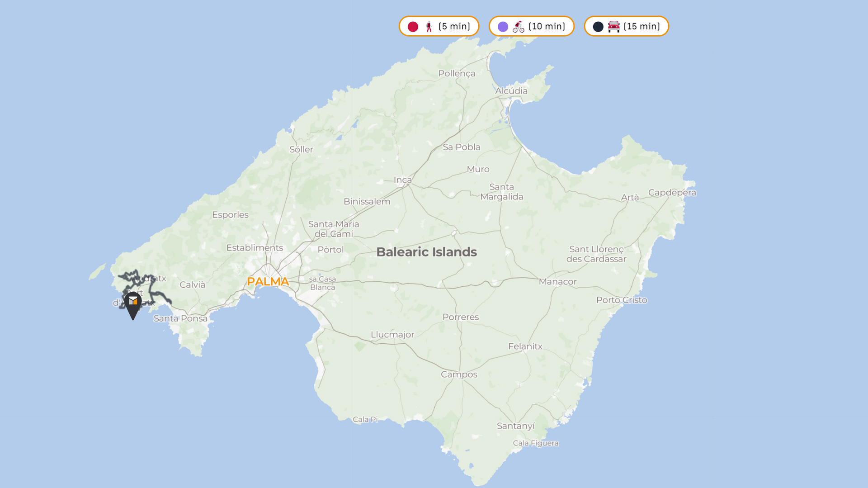This screenshot has height=488, width=868.
Task: Select the dark navy circle dot
Action: coord(598,27)
